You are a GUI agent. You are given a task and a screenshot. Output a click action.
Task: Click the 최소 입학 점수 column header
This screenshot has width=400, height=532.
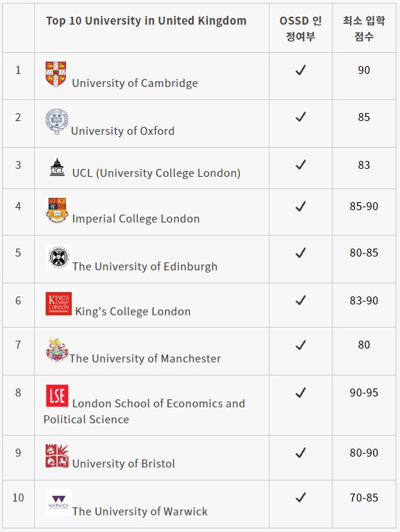[364, 28]
